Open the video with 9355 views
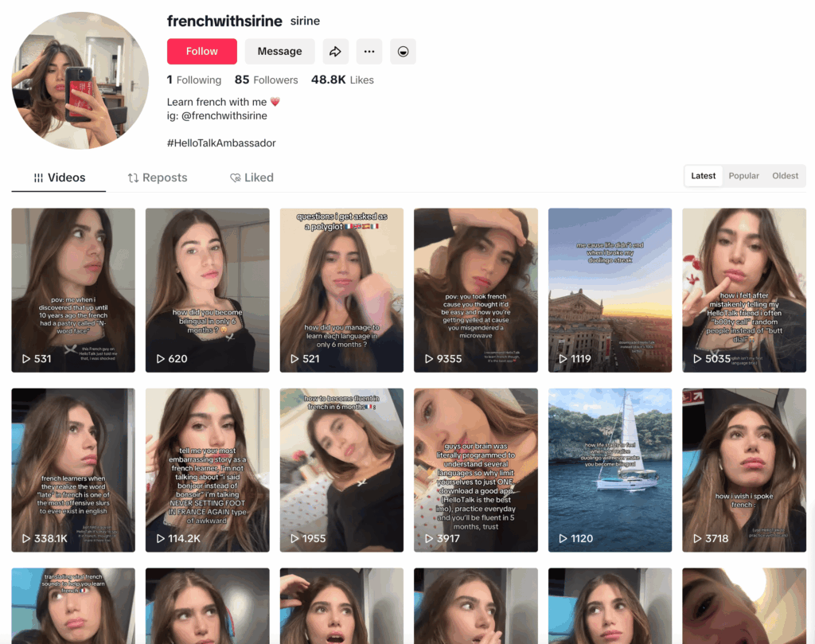This screenshot has width=815, height=644. click(x=475, y=290)
